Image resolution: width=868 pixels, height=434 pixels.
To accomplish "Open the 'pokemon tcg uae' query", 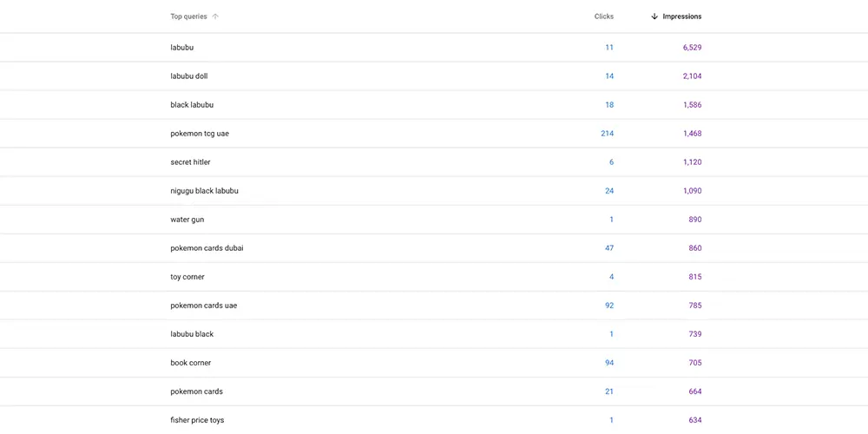I will [200, 134].
